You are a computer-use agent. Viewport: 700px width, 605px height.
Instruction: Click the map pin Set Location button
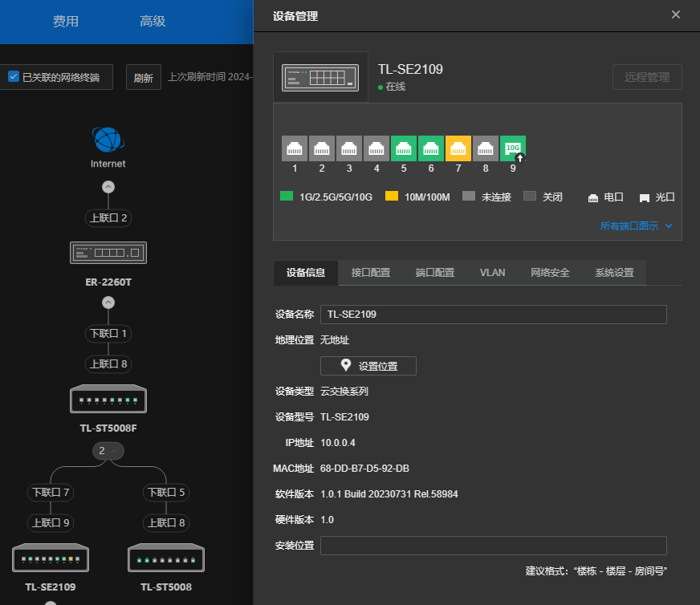(x=368, y=366)
